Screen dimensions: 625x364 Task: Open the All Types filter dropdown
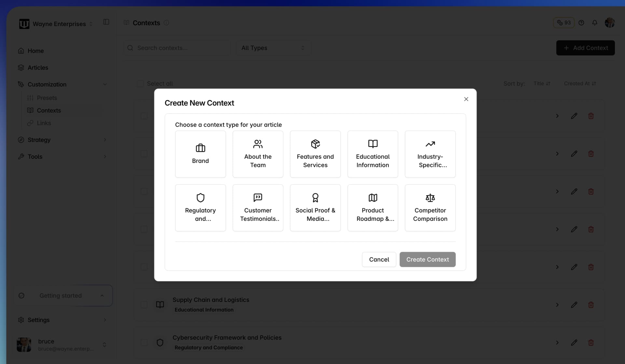click(273, 48)
